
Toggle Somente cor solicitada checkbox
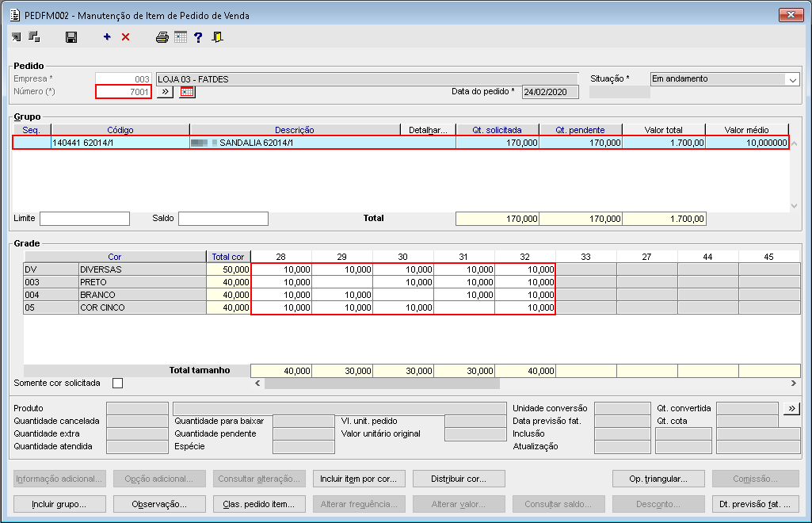(117, 384)
